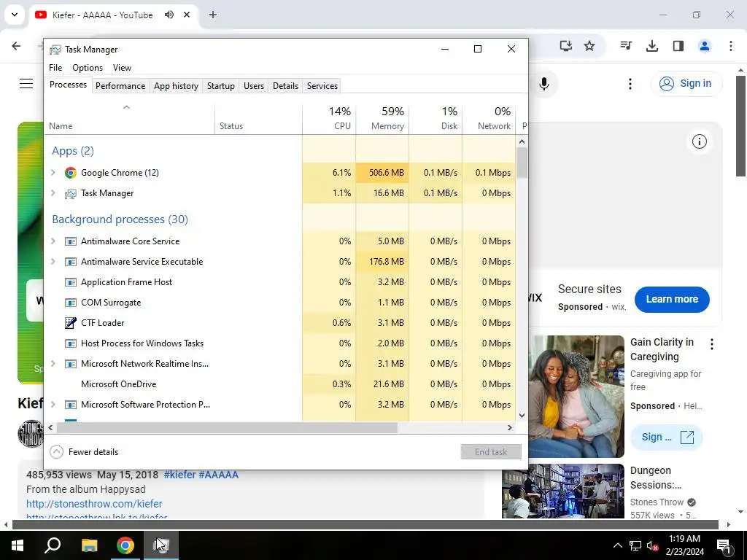Image resolution: width=747 pixels, height=560 pixels.
Task: Bookmark this page with the star icon
Action: 589,46
